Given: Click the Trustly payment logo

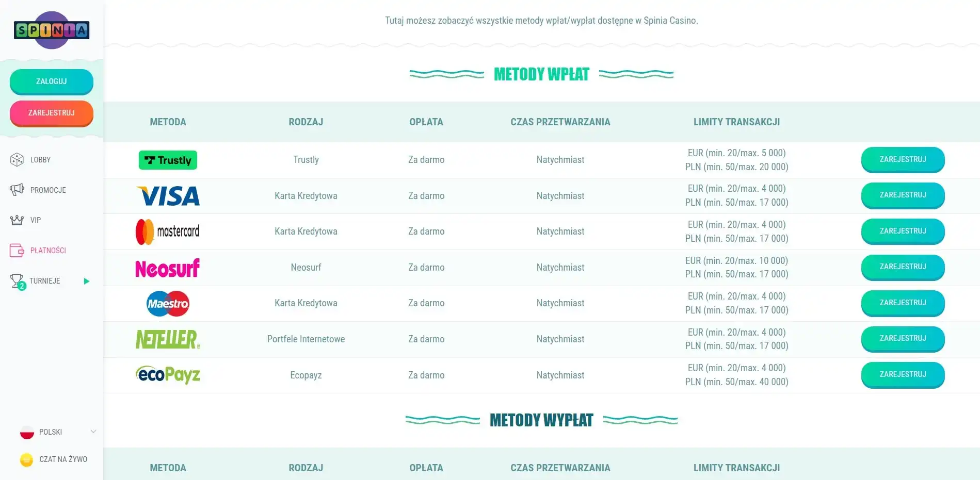Looking at the screenshot, I should coord(168,160).
